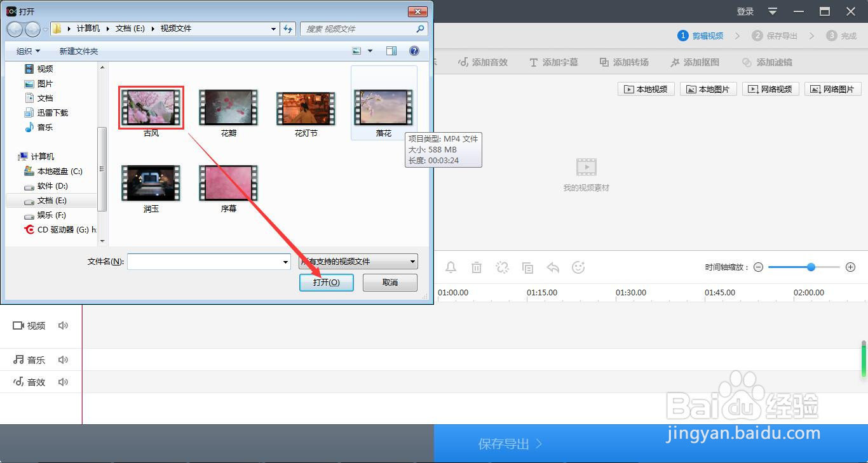The height and width of the screenshot is (463, 868).
Task: Open CD 驱动器 (G:) in the sidebar
Action: [x=60, y=229]
